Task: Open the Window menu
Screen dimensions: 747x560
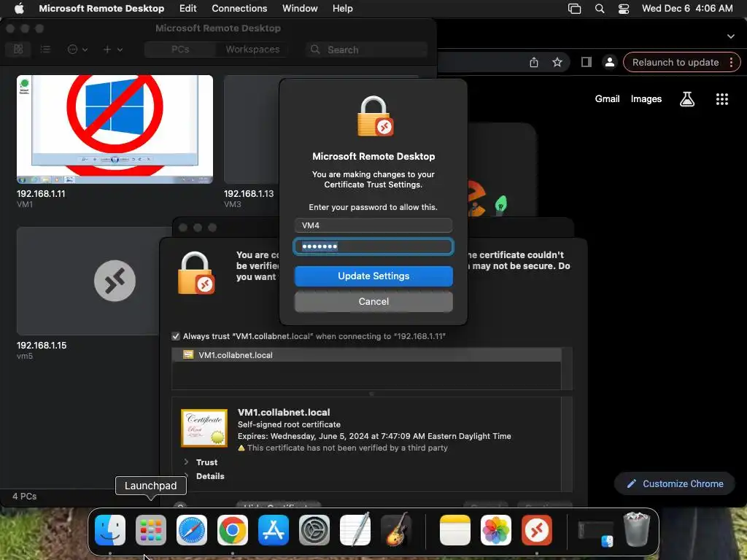Action: coord(300,8)
